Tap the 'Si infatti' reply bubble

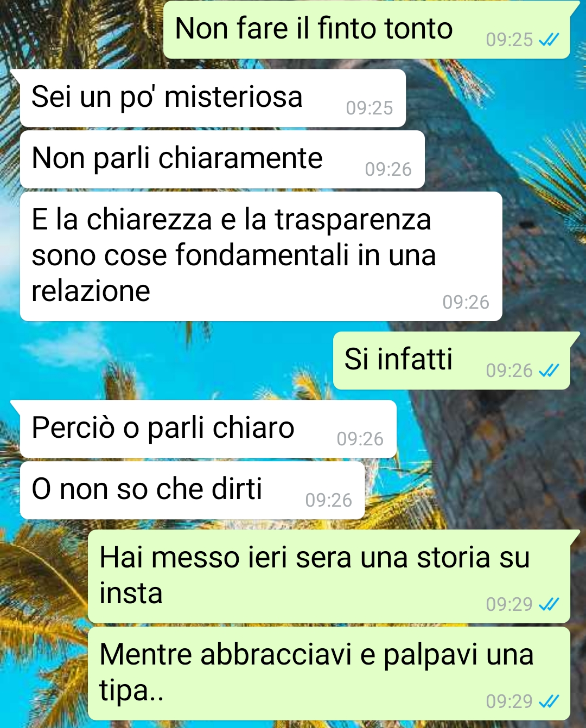[x=451, y=361]
